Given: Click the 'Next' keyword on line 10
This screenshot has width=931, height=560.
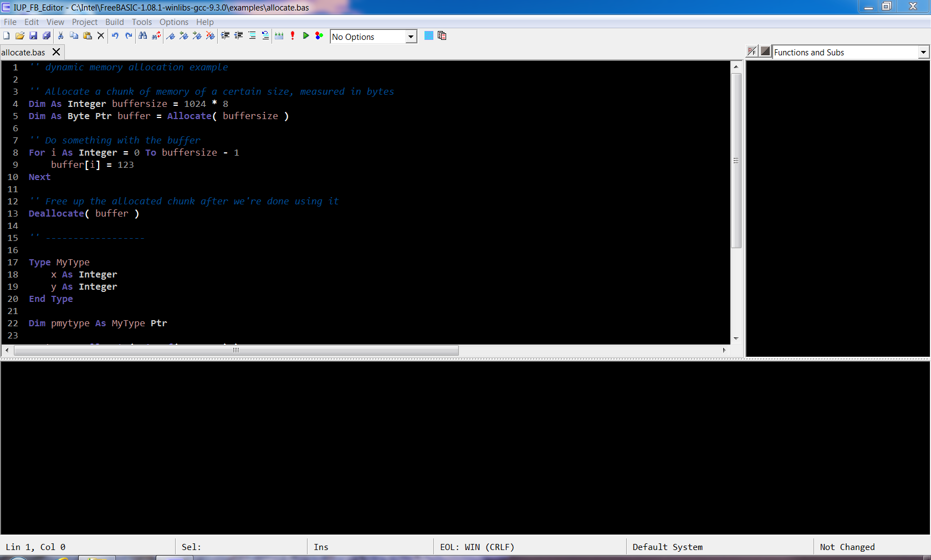Looking at the screenshot, I should point(39,177).
